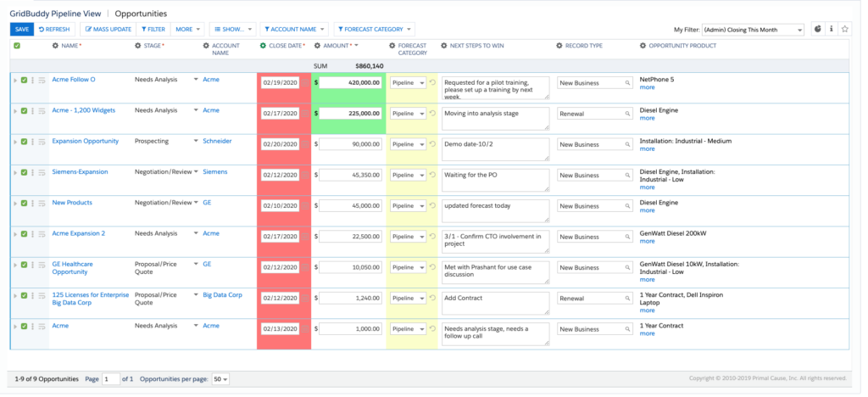Click the $860,140 sum value
Image resolution: width=868 pixels, height=397 pixels.
click(370, 66)
